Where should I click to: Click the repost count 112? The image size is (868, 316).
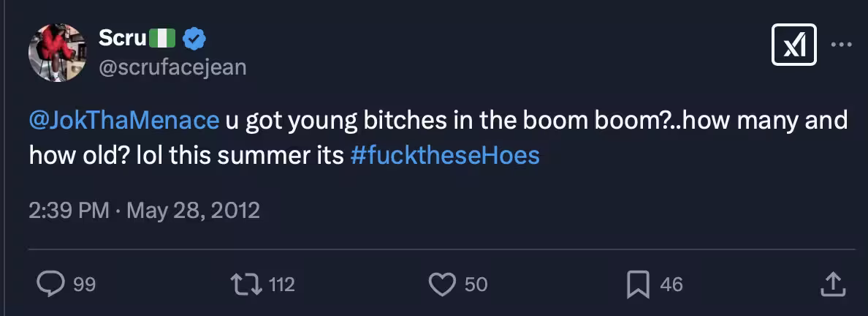[x=281, y=284]
